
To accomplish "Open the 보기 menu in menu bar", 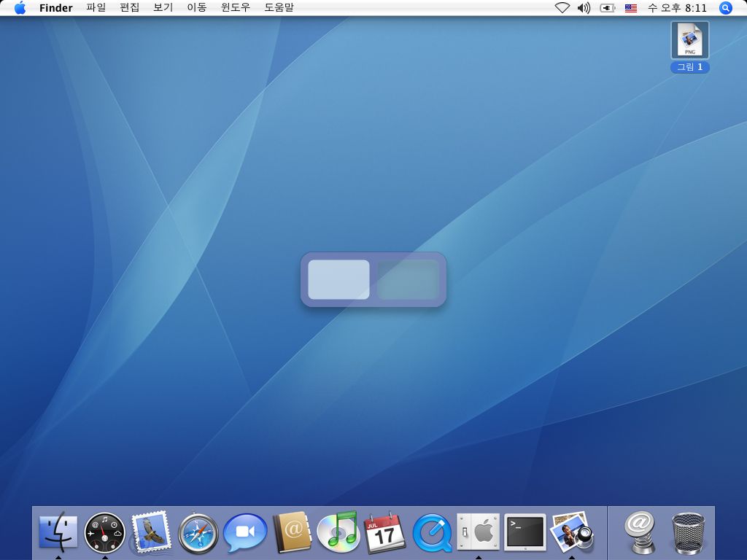I will tap(163, 8).
